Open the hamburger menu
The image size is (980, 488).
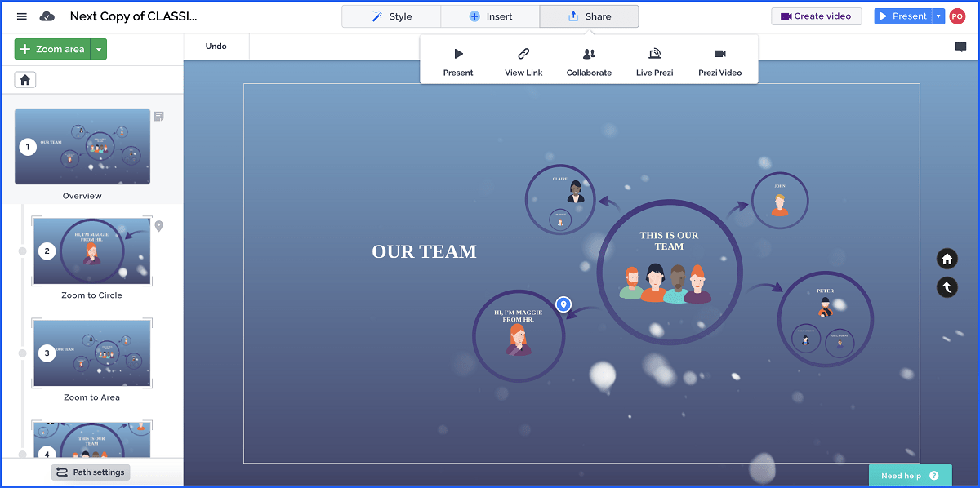pyautogui.click(x=21, y=16)
